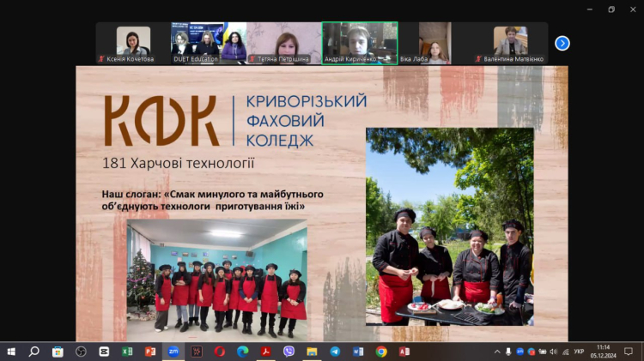Launch Microsoft Word from taskbar
644x361 pixels.
(358, 352)
